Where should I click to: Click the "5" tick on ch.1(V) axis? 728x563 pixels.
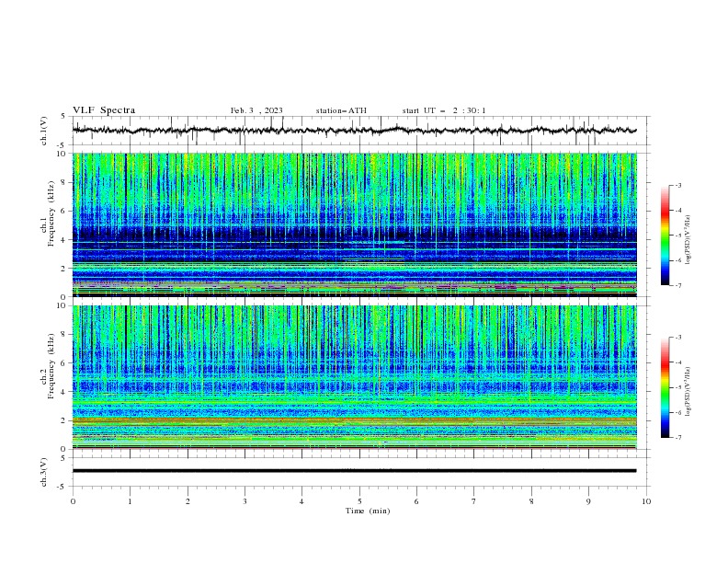coord(63,116)
